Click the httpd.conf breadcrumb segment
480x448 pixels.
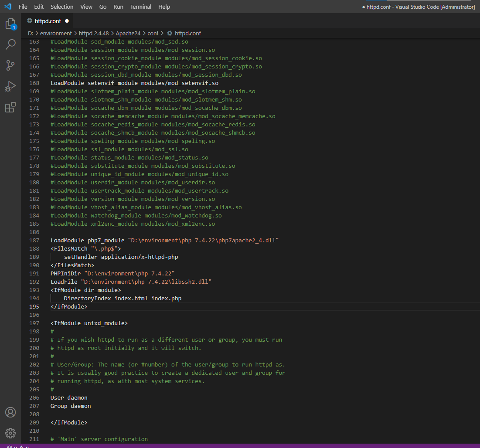click(184, 34)
